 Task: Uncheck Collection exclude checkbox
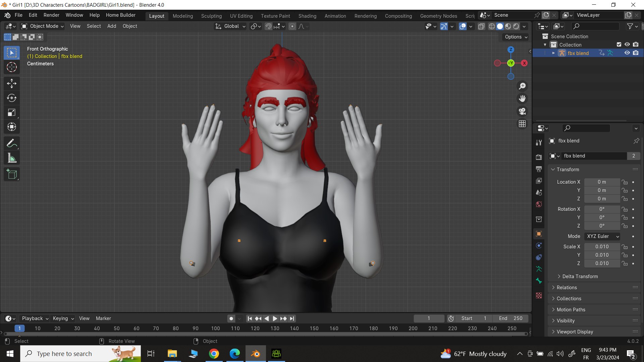coord(619,45)
